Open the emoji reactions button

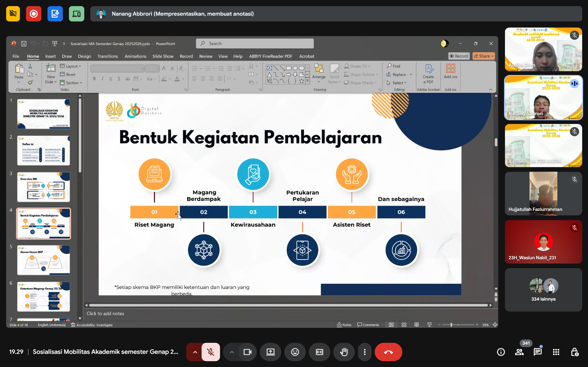(x=295, y=352)
